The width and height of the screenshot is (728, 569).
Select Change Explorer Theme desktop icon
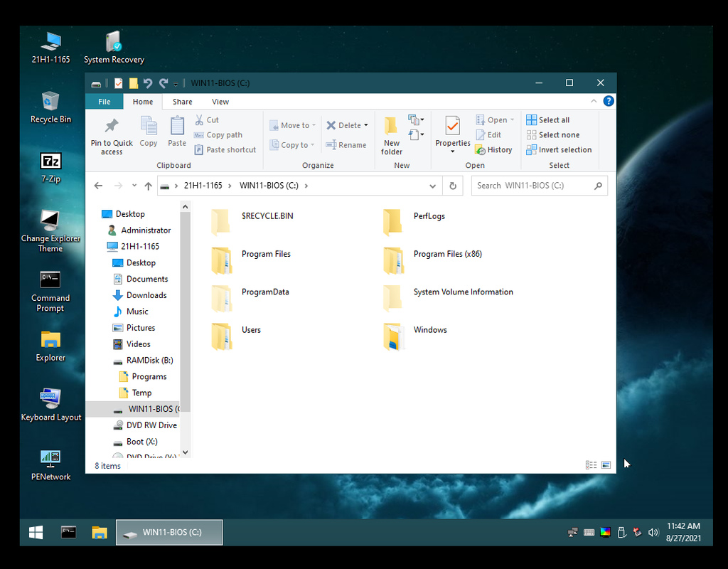point(50,231)
